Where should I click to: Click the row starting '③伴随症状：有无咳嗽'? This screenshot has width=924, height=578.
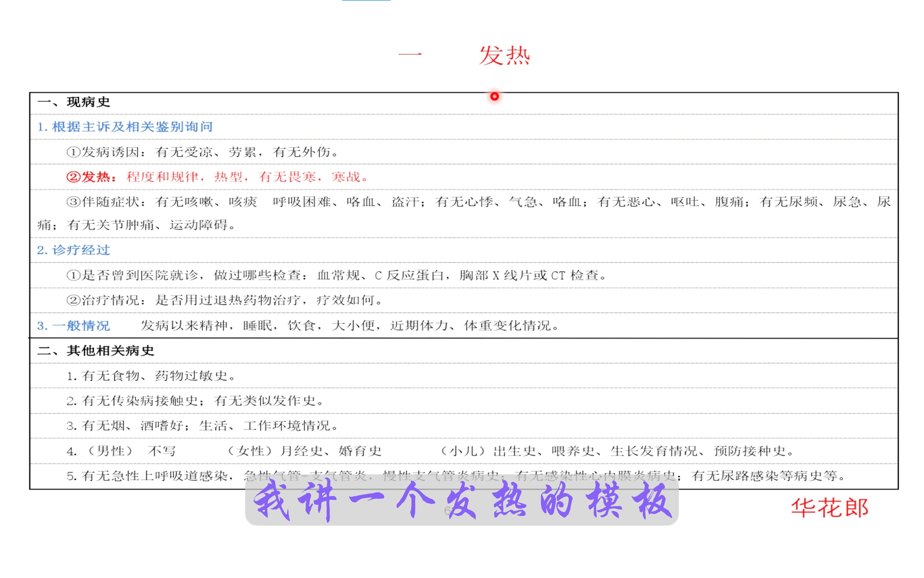point(464,213)
